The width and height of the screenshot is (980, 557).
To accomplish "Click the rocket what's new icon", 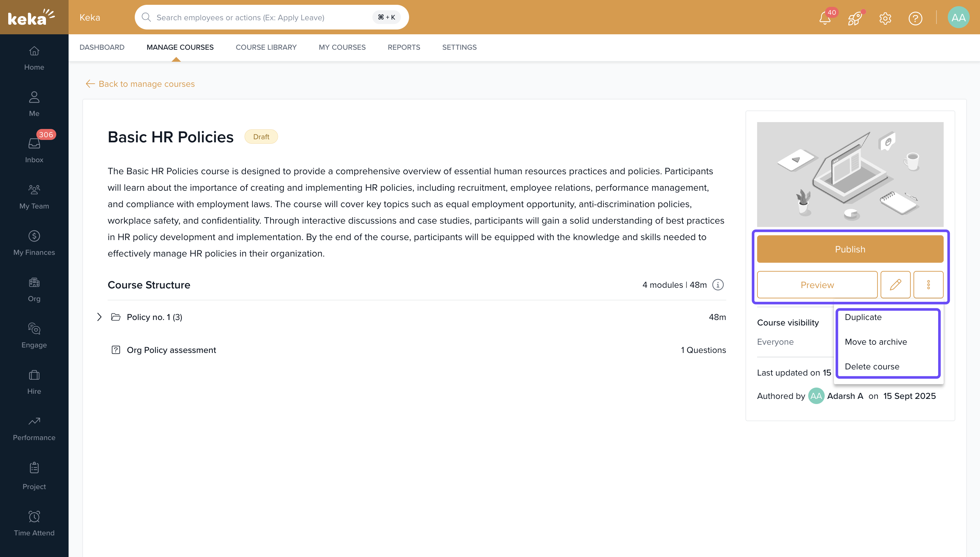I will point(854,18).
